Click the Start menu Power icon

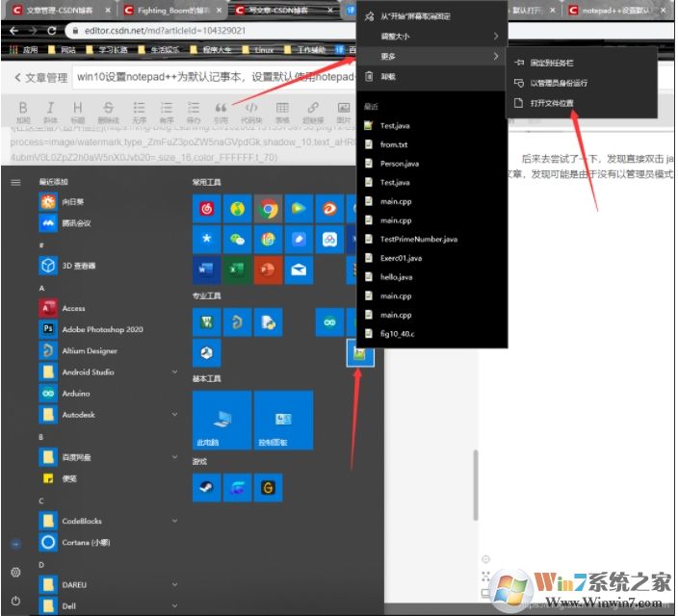pyautogui.click(x=16, y=601)
